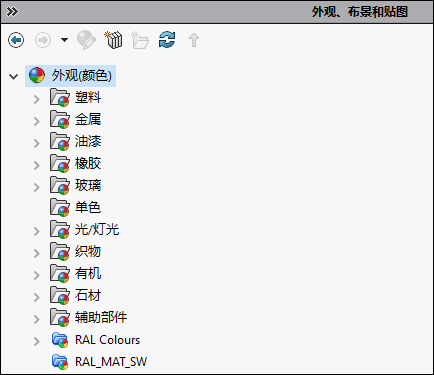Select the 光/灯光 tree item
434x375 pixels.
tap(97, 229)
